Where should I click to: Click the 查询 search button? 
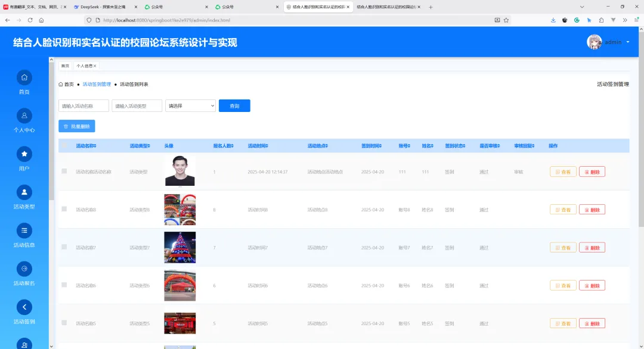(234, 106)
